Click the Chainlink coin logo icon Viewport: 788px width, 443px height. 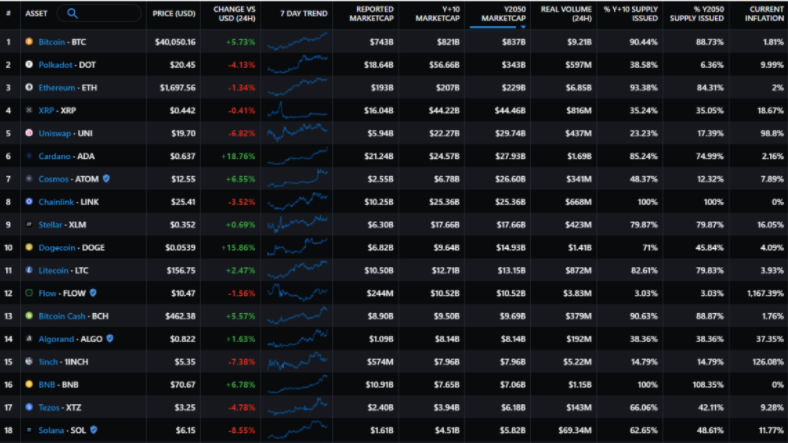29,201
